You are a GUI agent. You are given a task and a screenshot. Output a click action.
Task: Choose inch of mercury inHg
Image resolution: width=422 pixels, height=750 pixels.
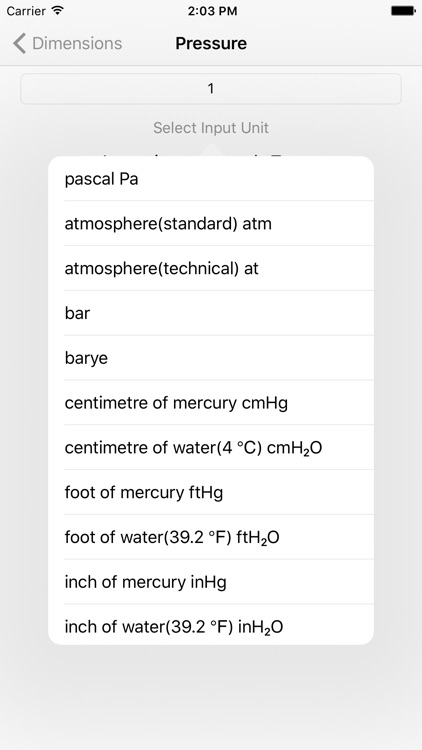[211, 582]
